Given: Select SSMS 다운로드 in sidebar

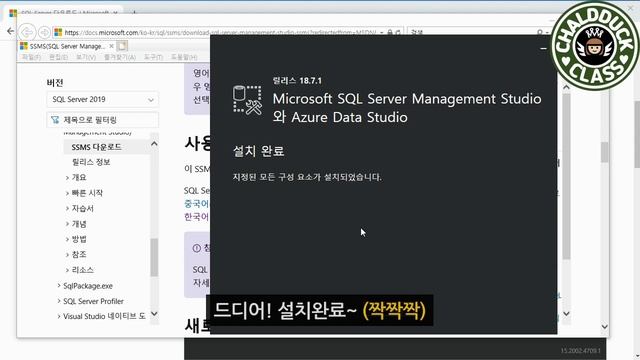Looking at the screenshot, I should (96, 147).
